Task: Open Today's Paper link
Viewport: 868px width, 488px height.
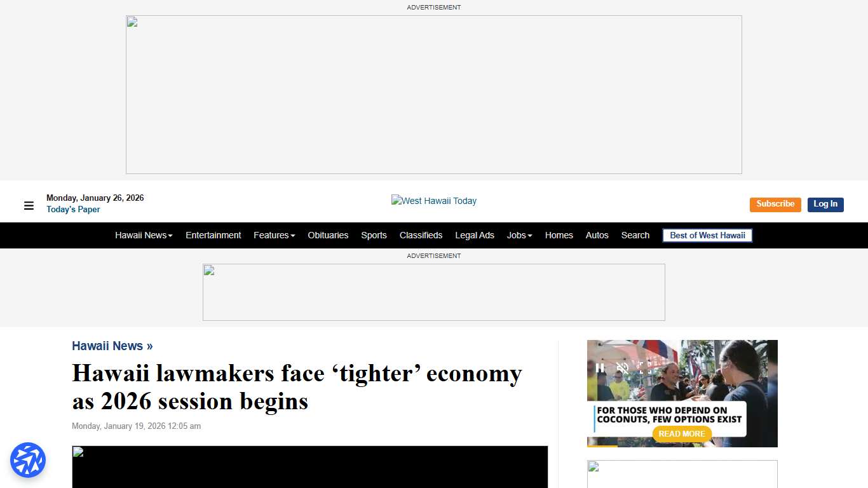Action: point(73,210)
